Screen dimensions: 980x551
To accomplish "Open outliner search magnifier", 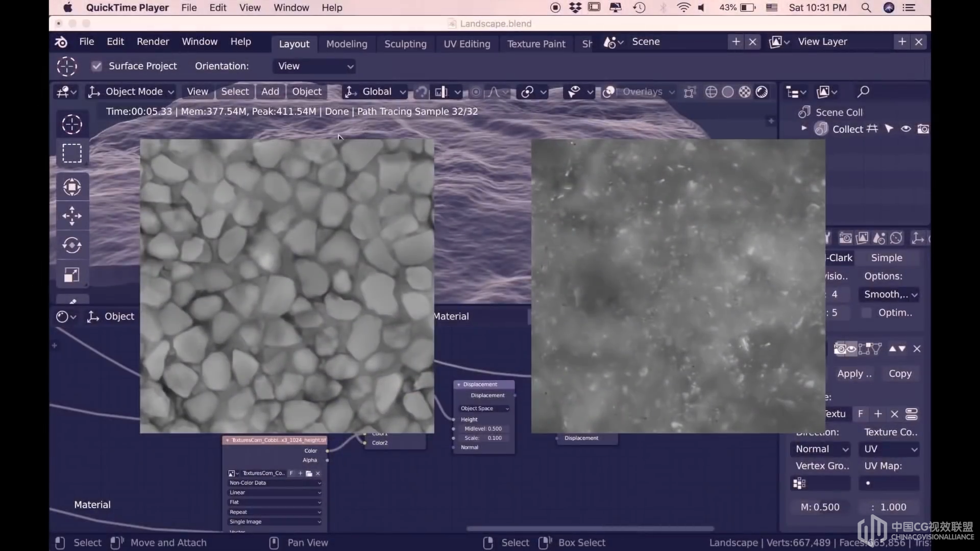I will [x=863, y=92].
